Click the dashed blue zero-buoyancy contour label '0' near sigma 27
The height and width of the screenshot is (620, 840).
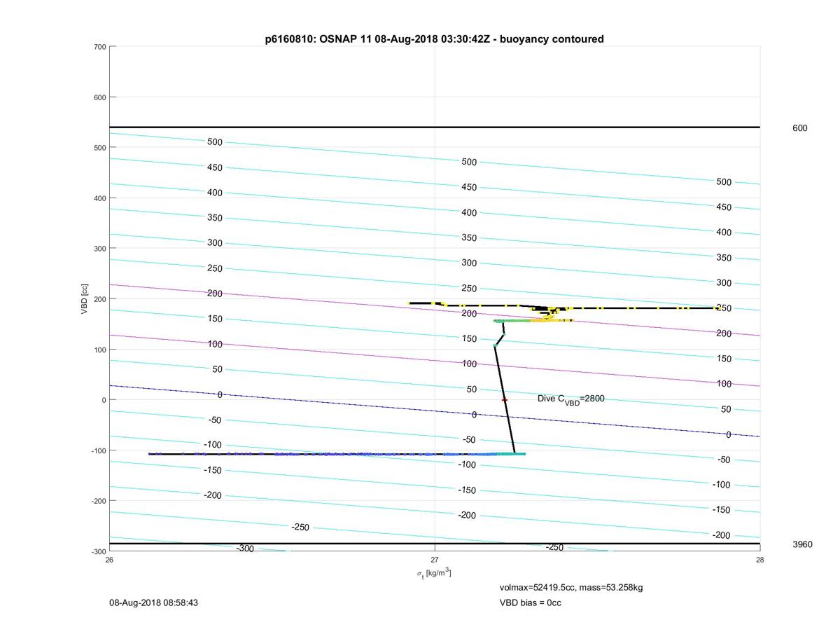[474, 415]
